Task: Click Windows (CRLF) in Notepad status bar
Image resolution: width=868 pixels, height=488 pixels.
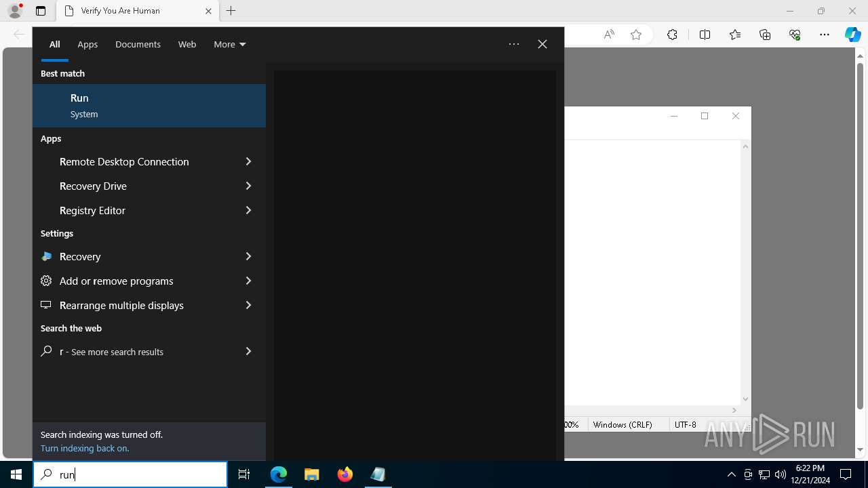Action: point(623,425)
